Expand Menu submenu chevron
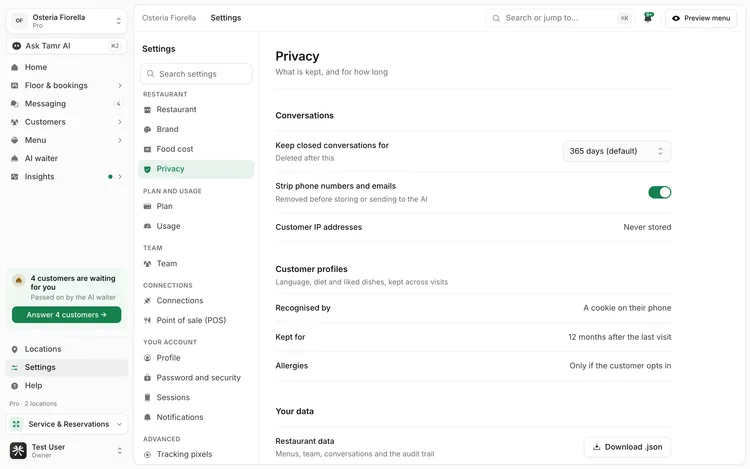 coord(120,140)
